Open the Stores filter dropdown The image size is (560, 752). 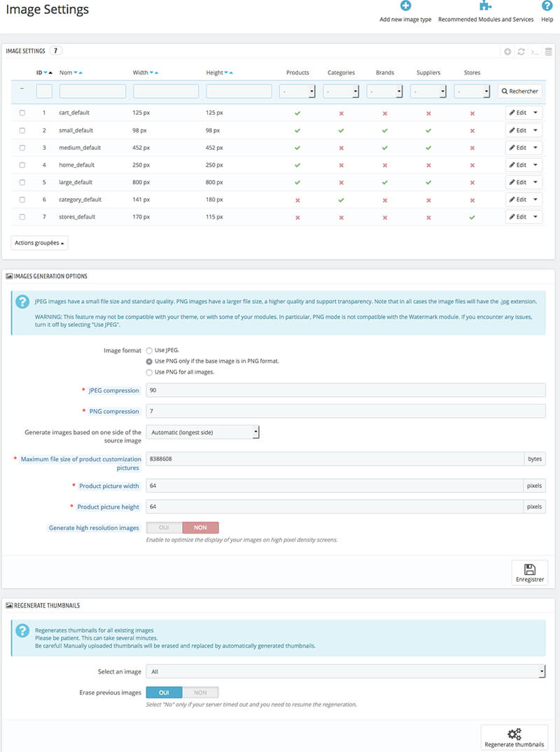pos(472,91)
